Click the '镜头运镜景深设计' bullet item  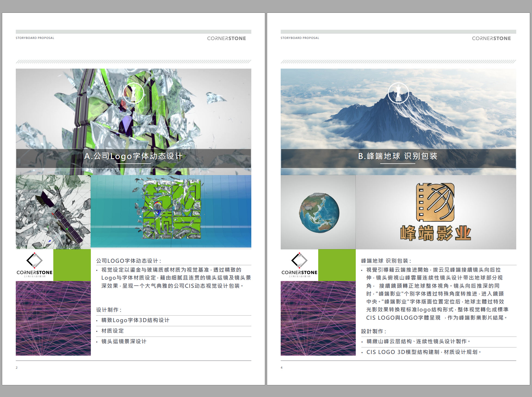124,341
